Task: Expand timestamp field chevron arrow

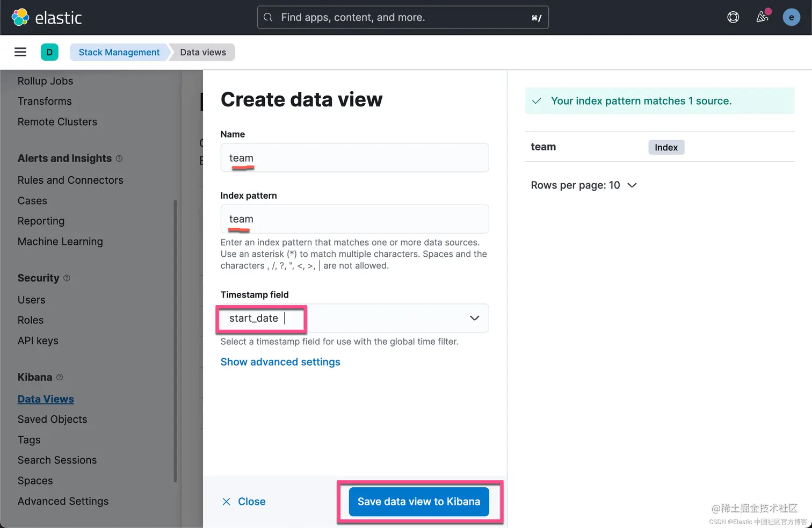Action: pos(474,318)
